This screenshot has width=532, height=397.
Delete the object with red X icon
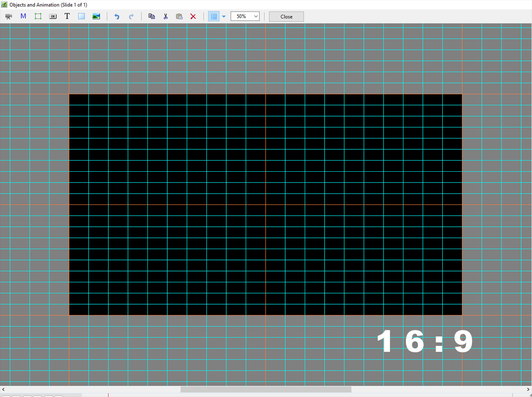click(x=193, y=16)
